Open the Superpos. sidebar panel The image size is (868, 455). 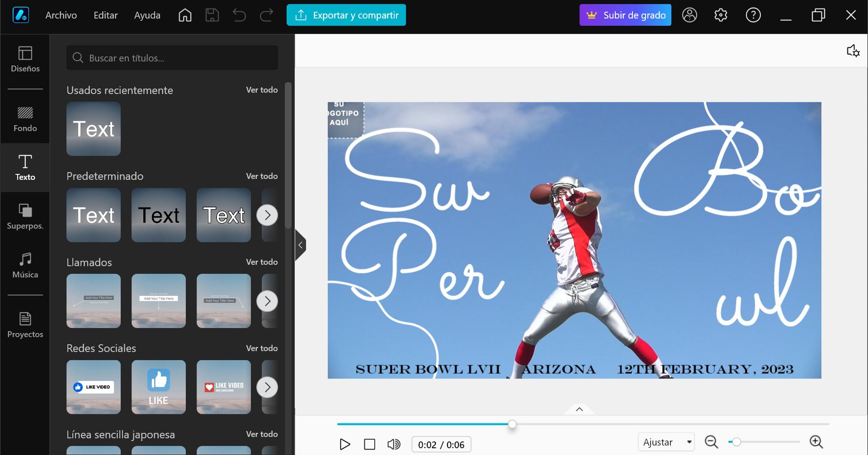click(x=25, y=216)
